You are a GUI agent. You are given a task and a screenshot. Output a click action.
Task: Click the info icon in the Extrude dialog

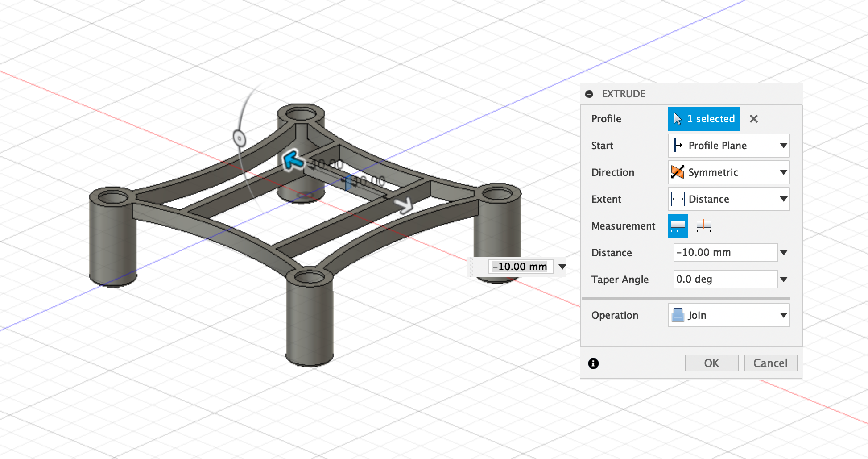pos(593,363)
